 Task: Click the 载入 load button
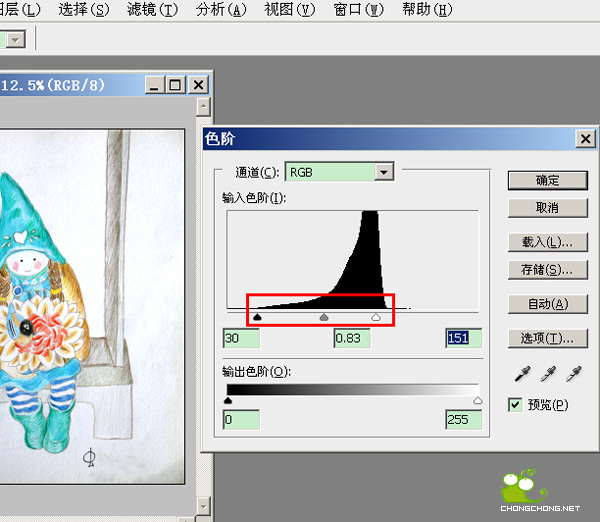[548, 242]
